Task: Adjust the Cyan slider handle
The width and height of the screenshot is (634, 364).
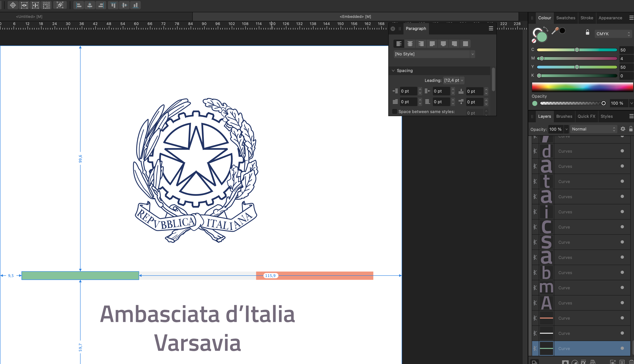Action: point(577,50)
